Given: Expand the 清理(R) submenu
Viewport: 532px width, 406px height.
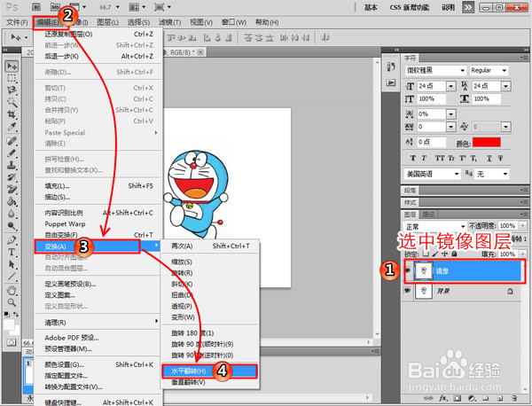Looking at the screenshot, I should 98,322.
